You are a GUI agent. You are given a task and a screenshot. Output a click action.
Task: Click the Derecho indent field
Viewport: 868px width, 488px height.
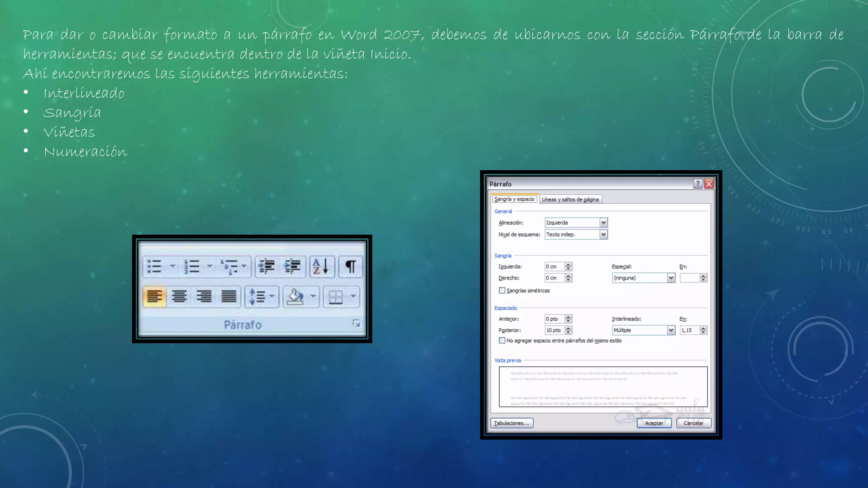point(555,278)
